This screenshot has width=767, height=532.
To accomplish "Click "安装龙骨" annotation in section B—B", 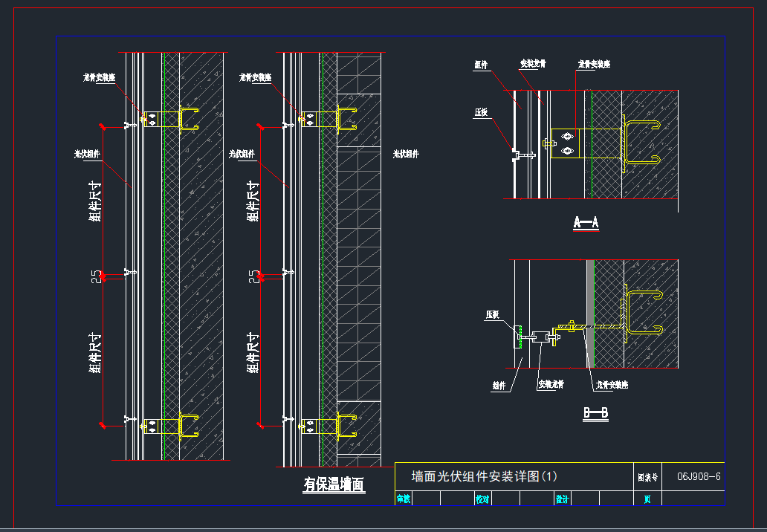I will click(x=551, y=385).
